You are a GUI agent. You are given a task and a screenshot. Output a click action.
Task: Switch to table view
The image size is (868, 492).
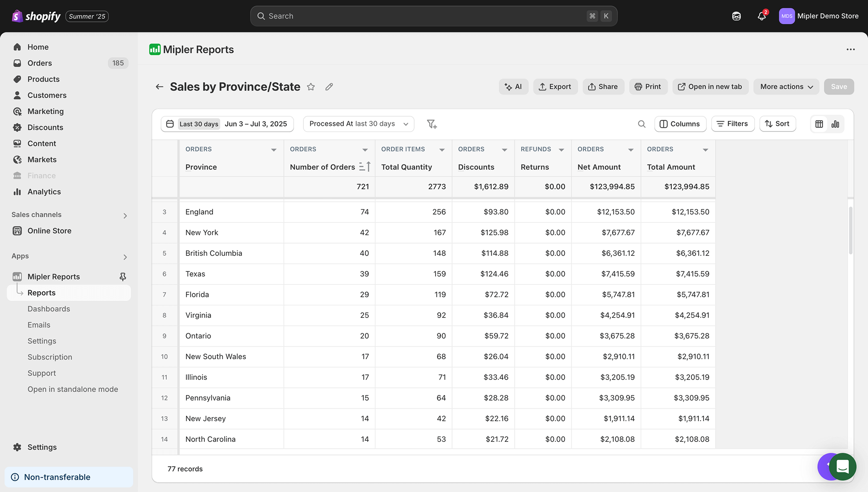819,124
